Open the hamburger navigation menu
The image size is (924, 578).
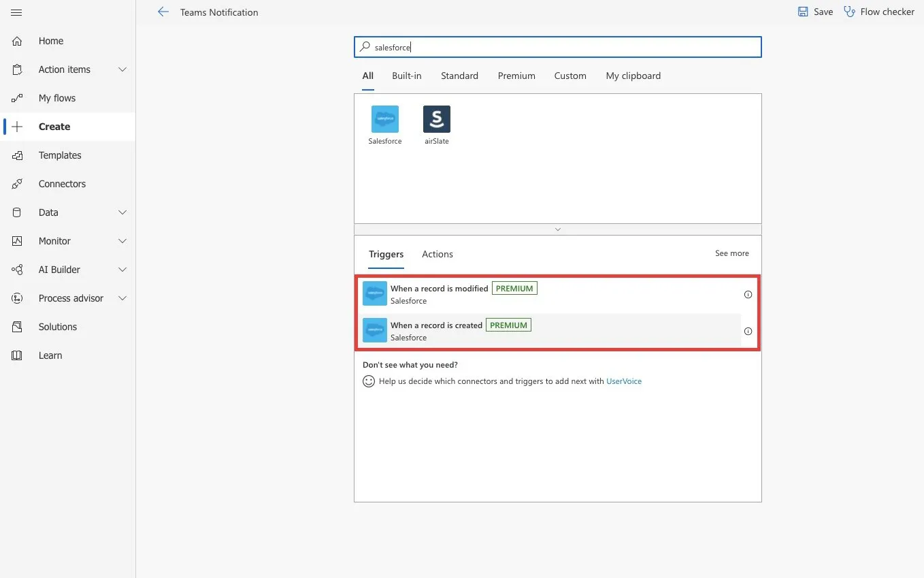pos(17,12)
